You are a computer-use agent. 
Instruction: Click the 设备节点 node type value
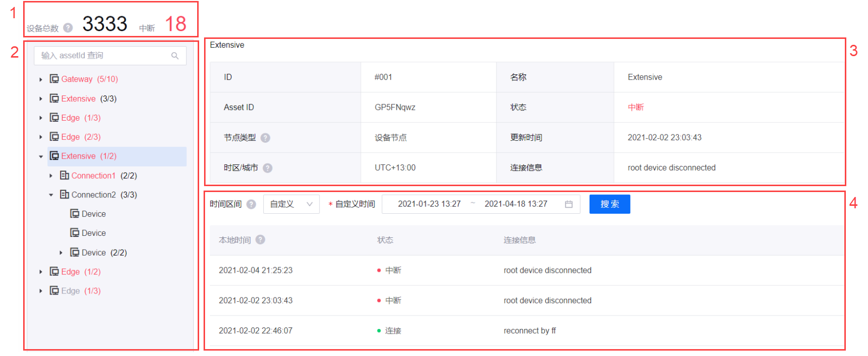391,138
